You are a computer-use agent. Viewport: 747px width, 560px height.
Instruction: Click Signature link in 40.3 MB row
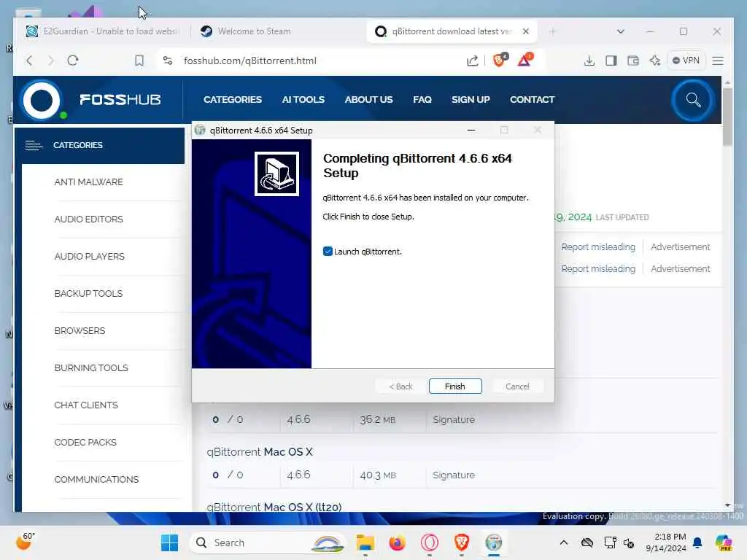[454, 475]
